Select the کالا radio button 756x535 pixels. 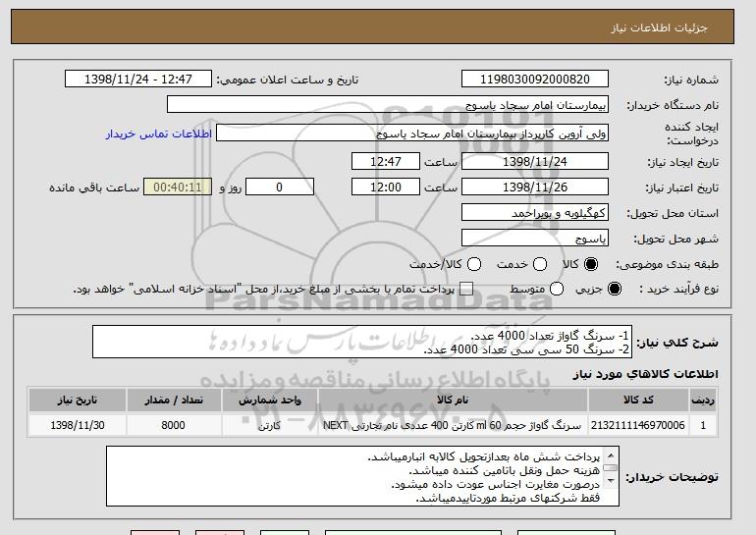(591, 264)
